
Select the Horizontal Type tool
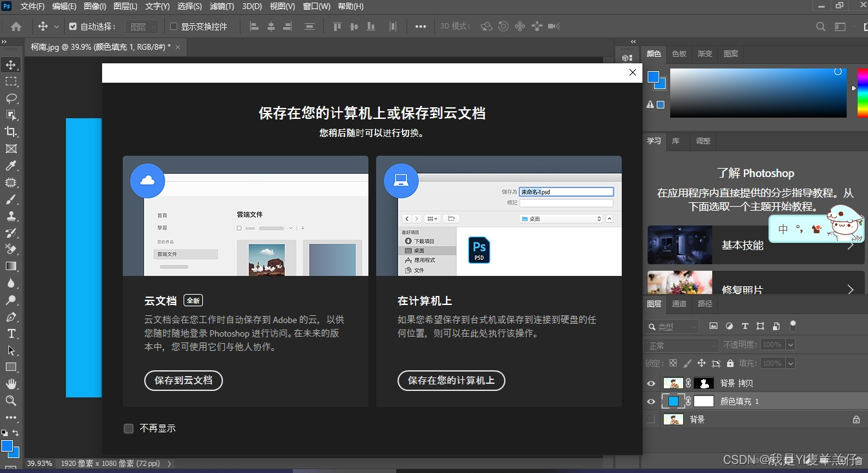pos(11,333)
